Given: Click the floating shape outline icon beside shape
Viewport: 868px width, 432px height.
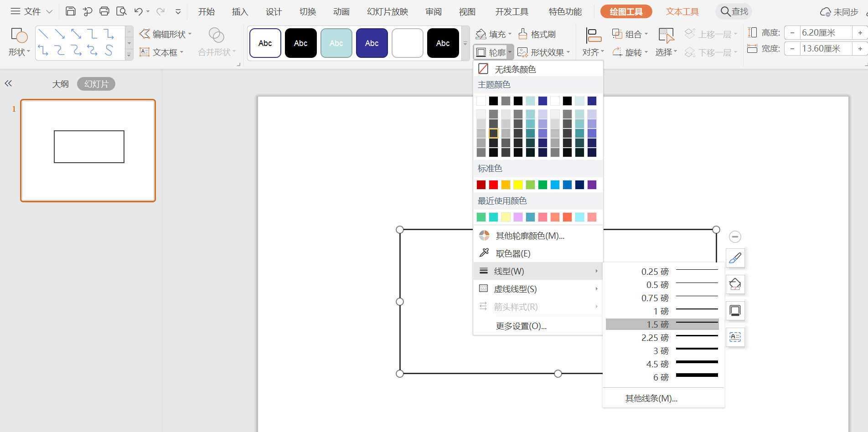Looking at the screenshot, I should [735, 311].
